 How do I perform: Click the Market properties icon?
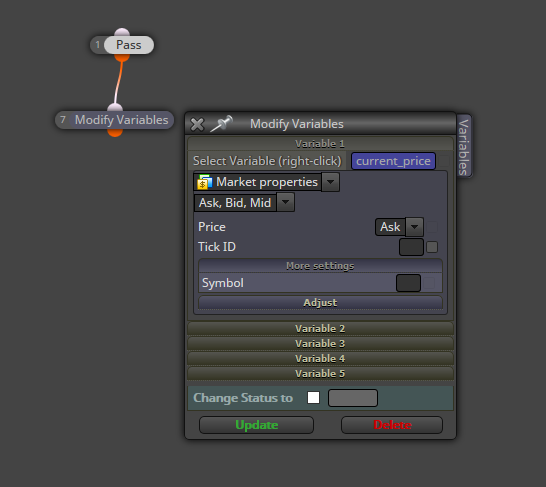point(204,182)
